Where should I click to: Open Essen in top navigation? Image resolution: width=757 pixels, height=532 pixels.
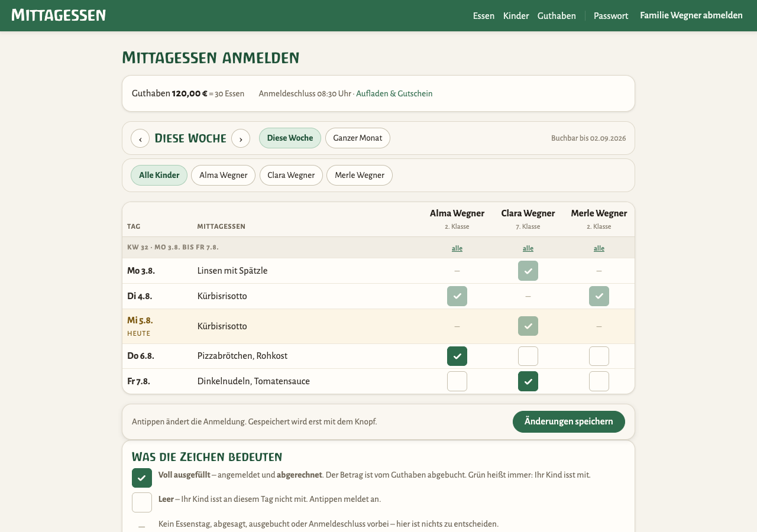[x=484, y=16]
